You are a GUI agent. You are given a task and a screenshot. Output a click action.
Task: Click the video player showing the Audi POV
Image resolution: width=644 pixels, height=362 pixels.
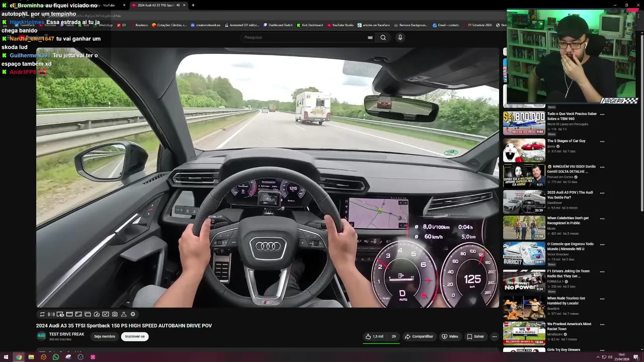pyautogui.click(x=268, y=177)
